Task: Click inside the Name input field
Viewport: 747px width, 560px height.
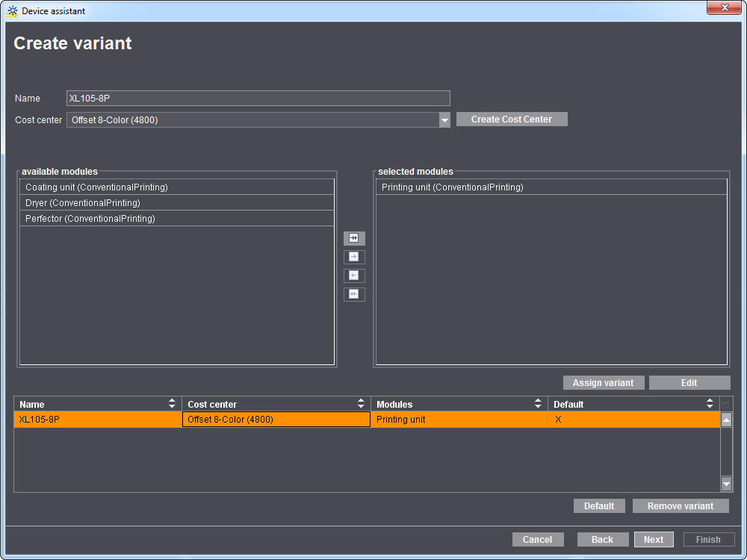Action: click(258, 98)
